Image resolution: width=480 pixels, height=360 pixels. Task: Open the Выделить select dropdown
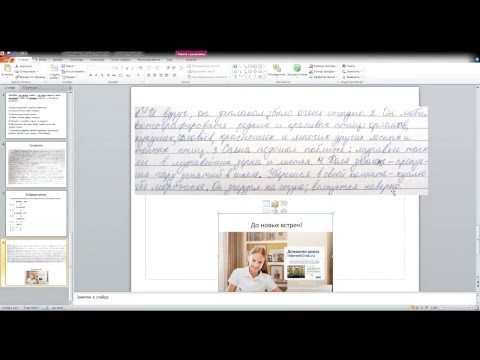pyautogui.click(x=352, y=77)
